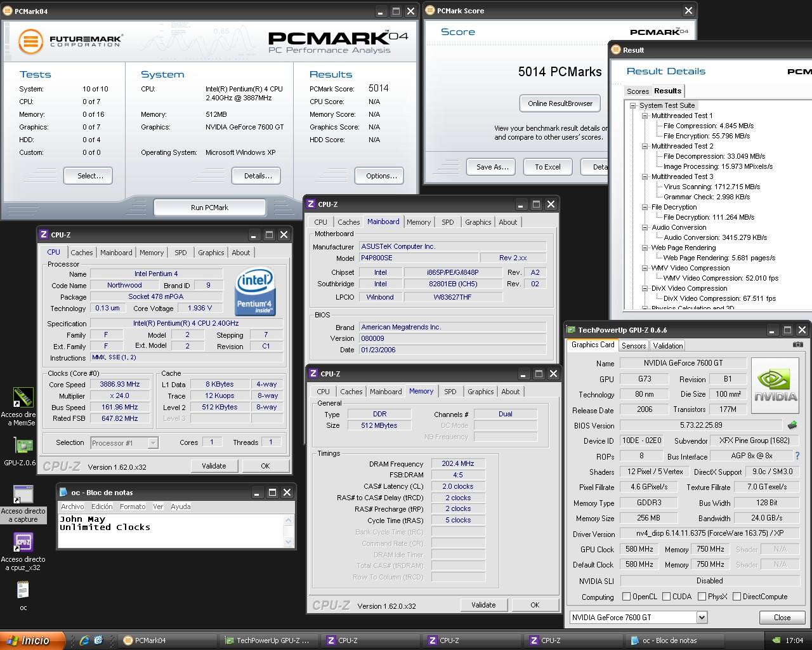Click the NVIDIA tray icon near clock
812x650 pixels.
point(776,640)
